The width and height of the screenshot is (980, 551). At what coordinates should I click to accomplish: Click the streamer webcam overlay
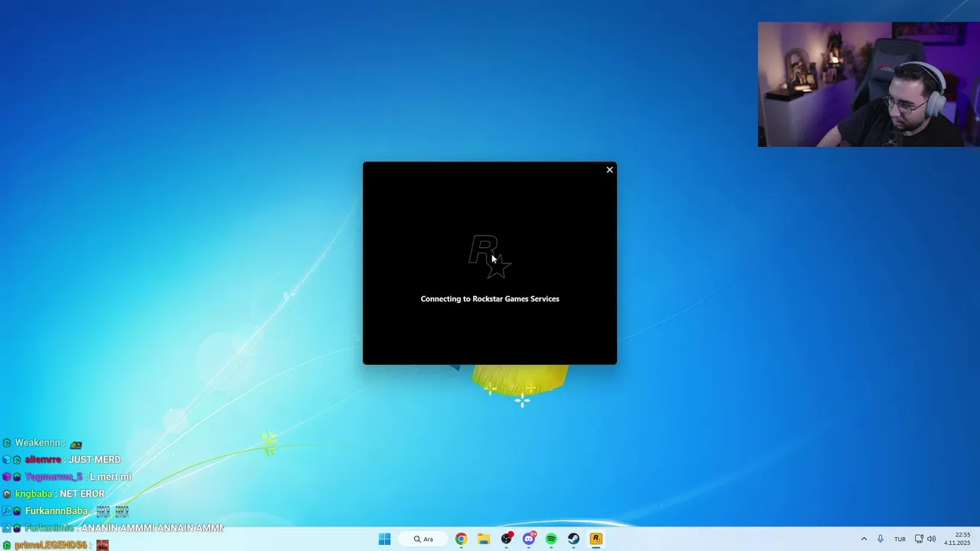[869, 84]
